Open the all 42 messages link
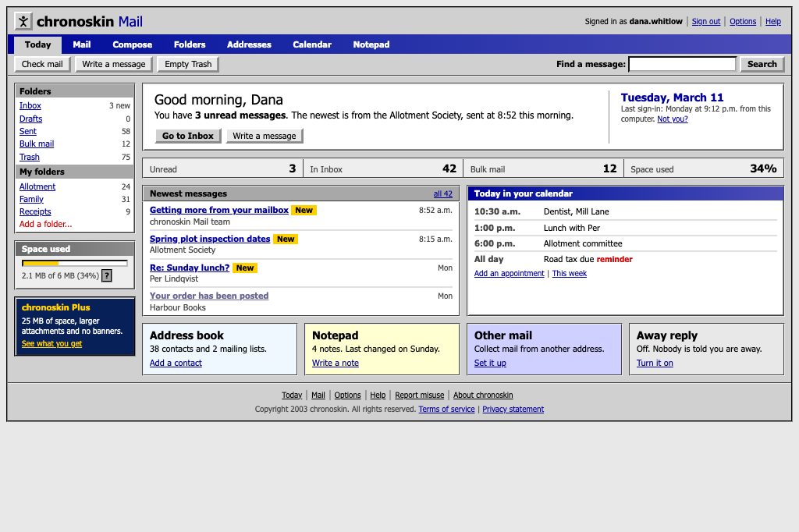 tap(443, 194)
